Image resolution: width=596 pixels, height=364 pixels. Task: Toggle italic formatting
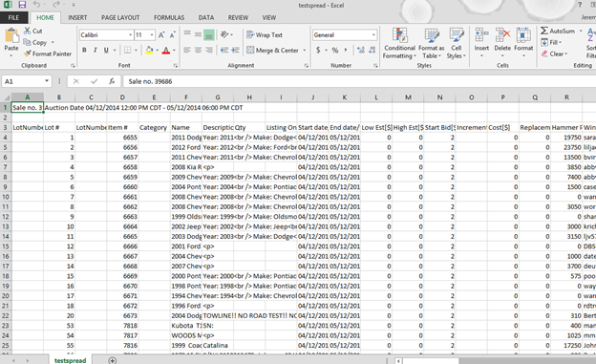coord(95,50)
